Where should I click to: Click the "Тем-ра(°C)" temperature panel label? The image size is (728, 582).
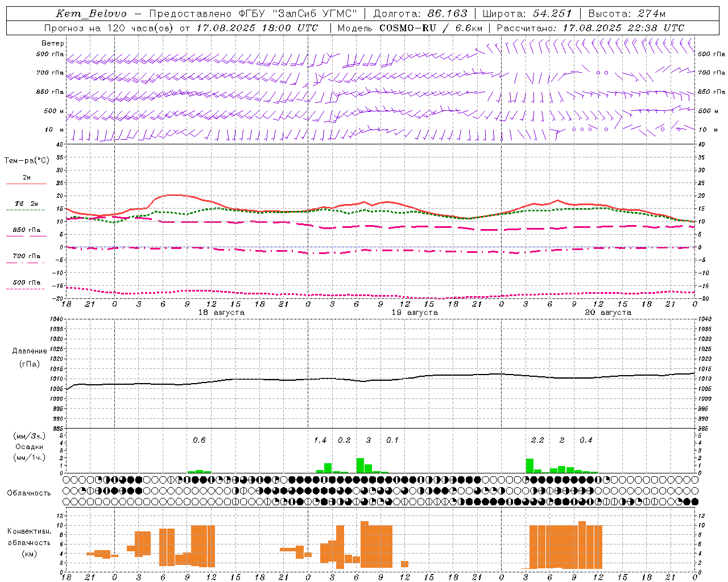pyautogui.click(x=27, y=161)
